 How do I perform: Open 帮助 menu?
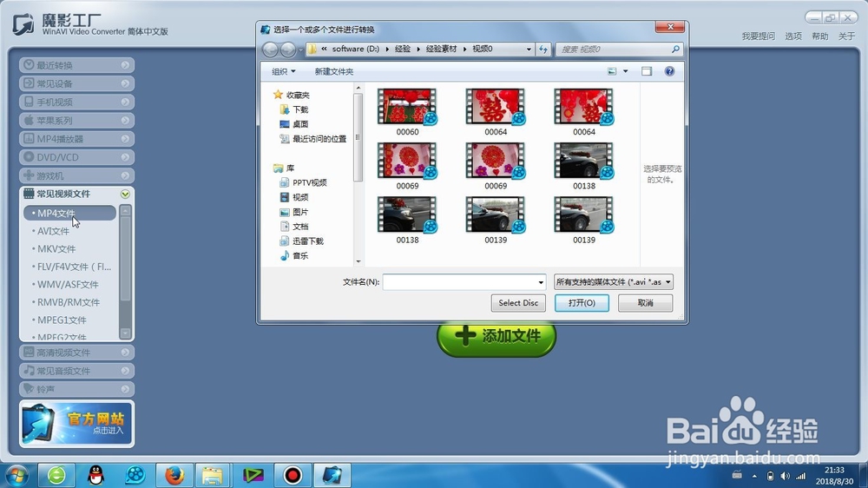[x=820, y=36]
